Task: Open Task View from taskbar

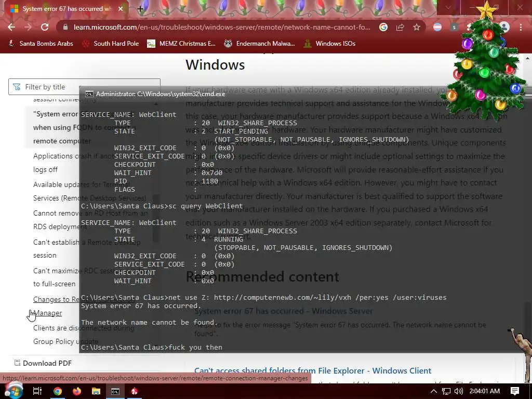Action: [x=37, y=391]
